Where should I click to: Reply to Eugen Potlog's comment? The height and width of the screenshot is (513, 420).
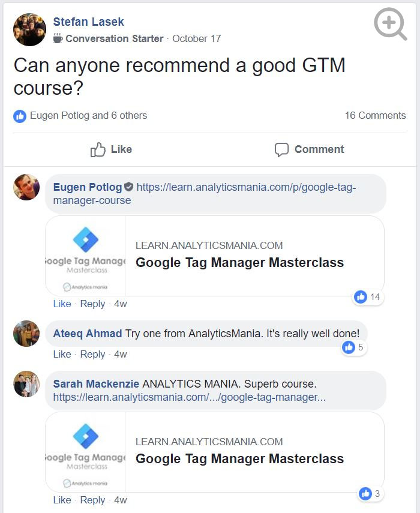coord(92,304)
